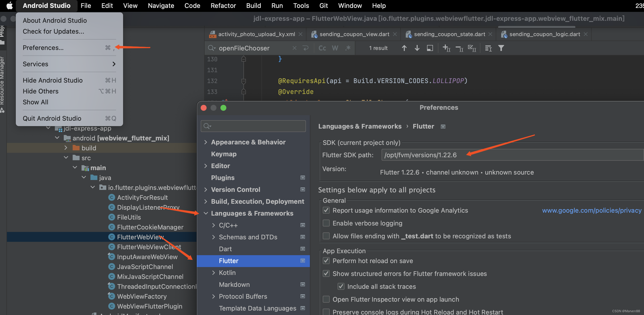This screenshot has width=644, height=315.
Task: Close the activity_photo_upload_ky.xml tab
Action: pyautogui.click(x=301, y=34)
